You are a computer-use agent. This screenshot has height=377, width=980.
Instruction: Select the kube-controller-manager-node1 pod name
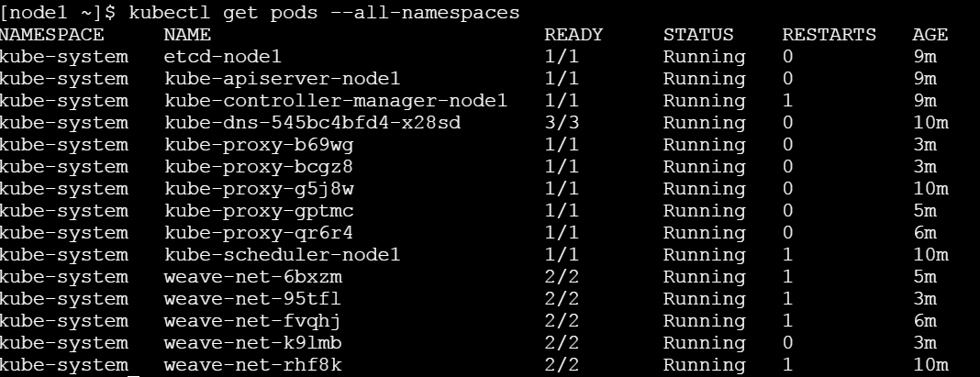336,101
